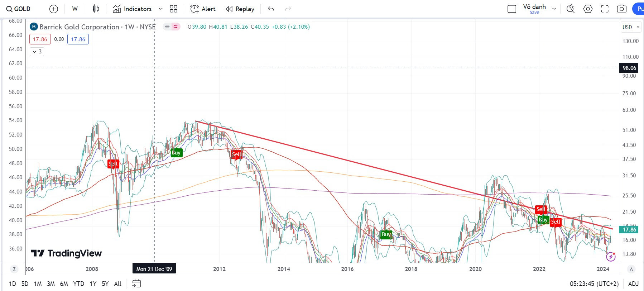Click the Buy signal marker near 2017
The width and height of the screenshot is (644, 291).
click(386, 235)
